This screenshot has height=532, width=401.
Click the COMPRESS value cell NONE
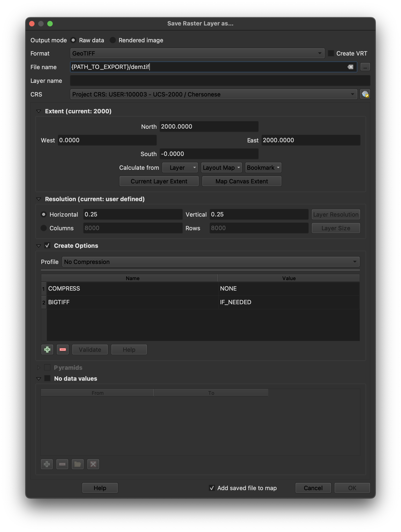click(x=288, y=288)
